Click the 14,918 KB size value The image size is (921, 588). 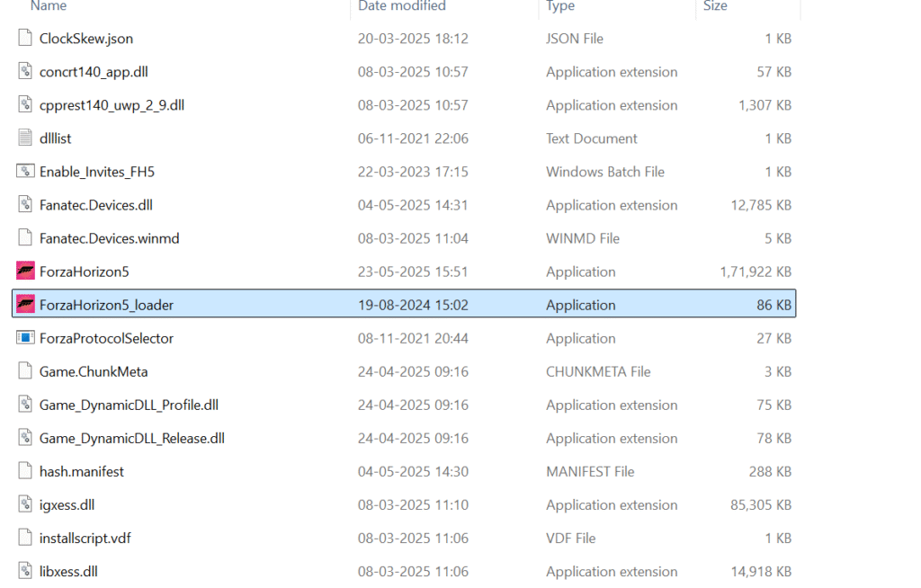tap(761, 572)
